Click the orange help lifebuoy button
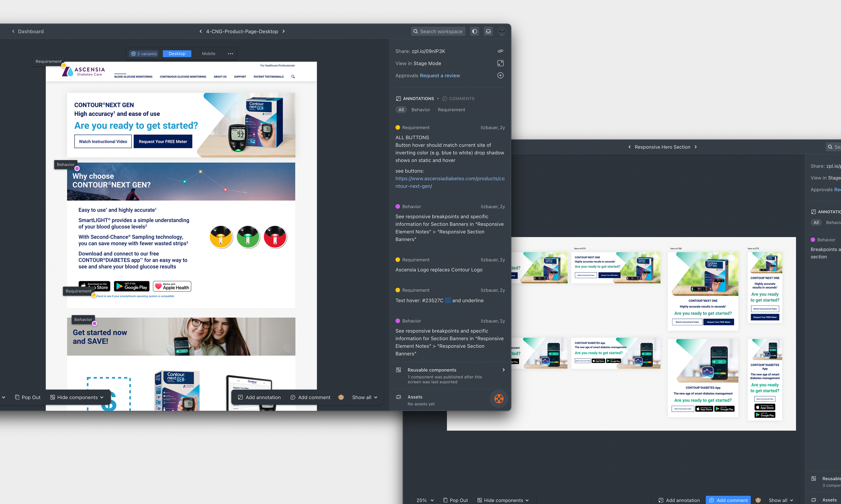The image size is (841, 504). point(498,398)
